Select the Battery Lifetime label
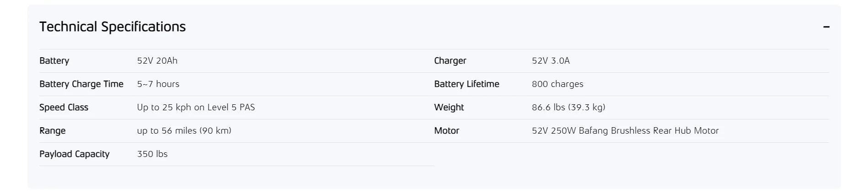This screenshot has width=868, height=194. [x=466, y=84]
